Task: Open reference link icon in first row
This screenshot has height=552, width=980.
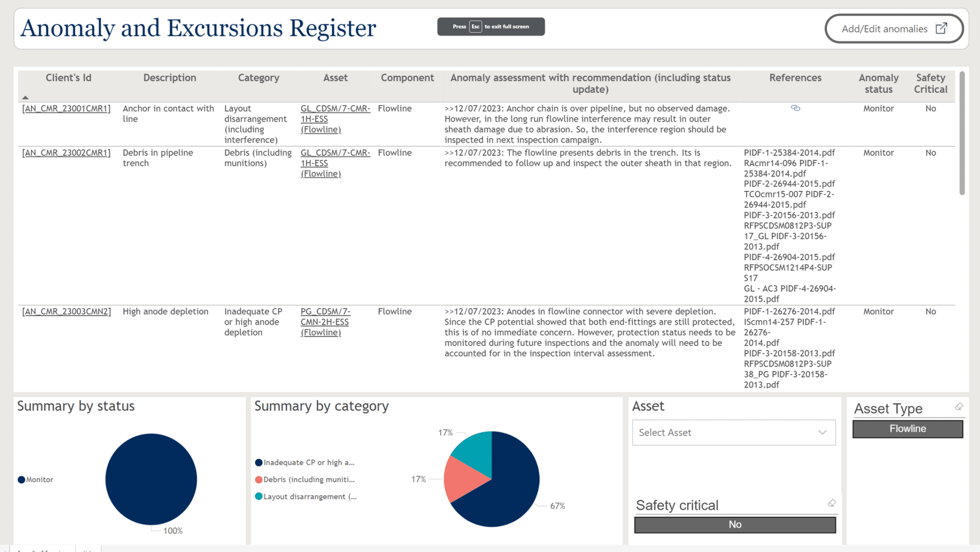Action: point(795,108)
